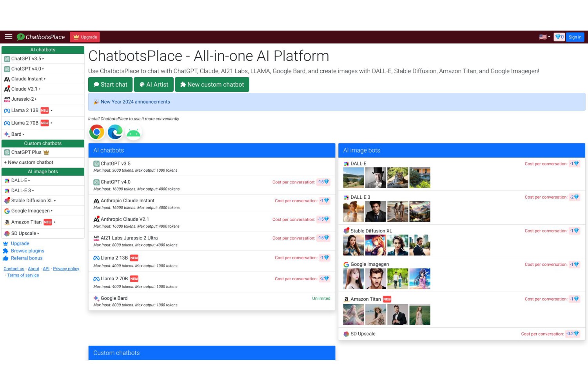The image size is (588, 392).
Task: Open the Privacy policy link
Action: tap(66, 269)
